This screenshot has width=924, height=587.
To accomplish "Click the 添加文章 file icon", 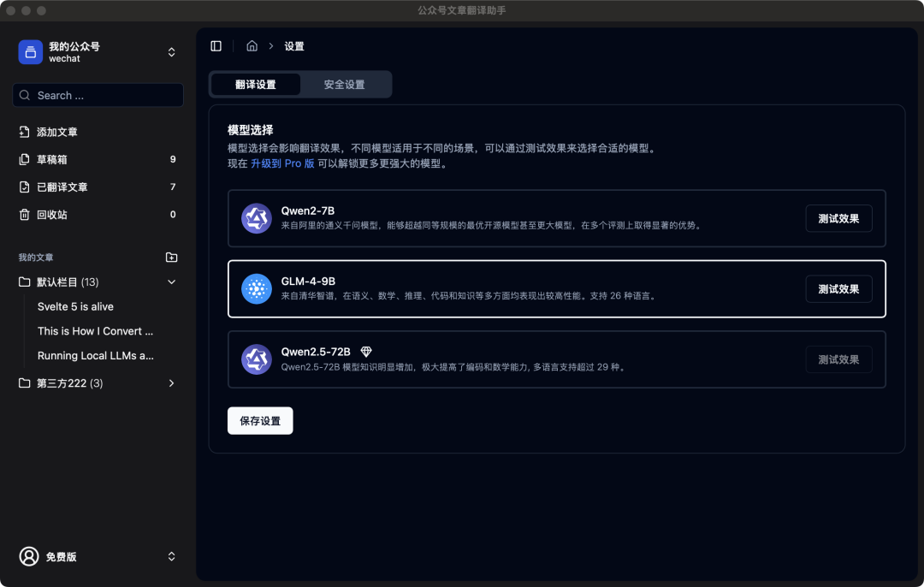I will coord(24,132).
